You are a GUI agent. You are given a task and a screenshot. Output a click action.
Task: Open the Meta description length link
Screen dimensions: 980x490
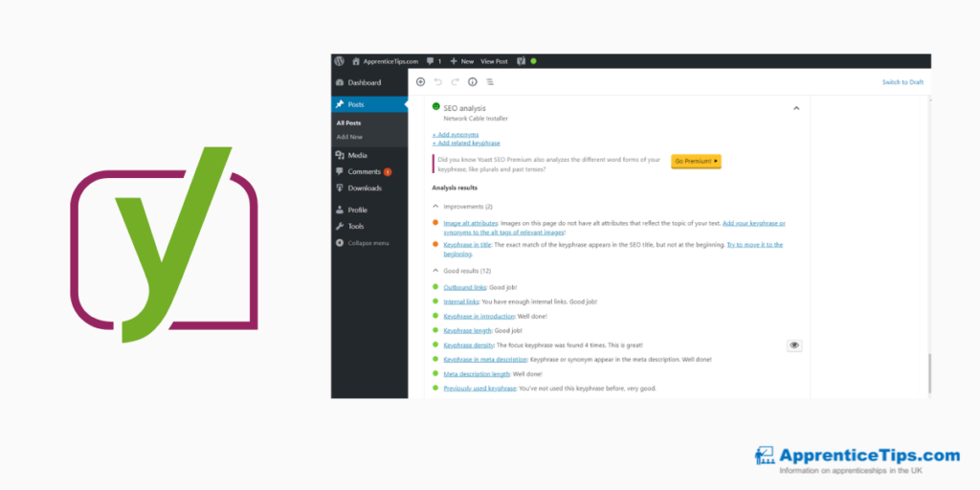477,374
